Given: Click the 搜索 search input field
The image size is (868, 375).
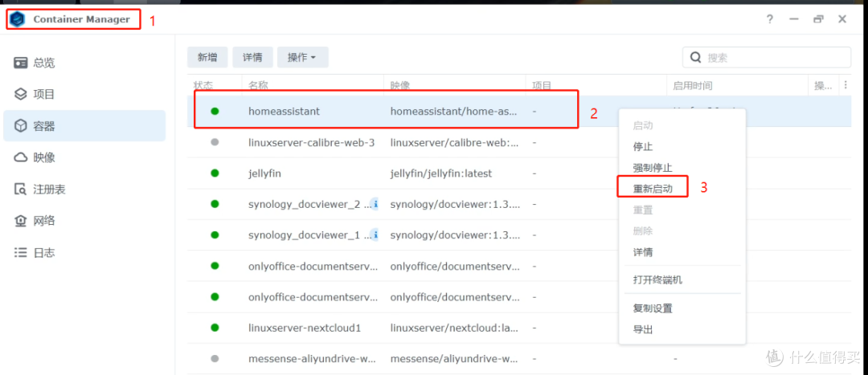Looking at the screenshot, I should coord(773,57).
